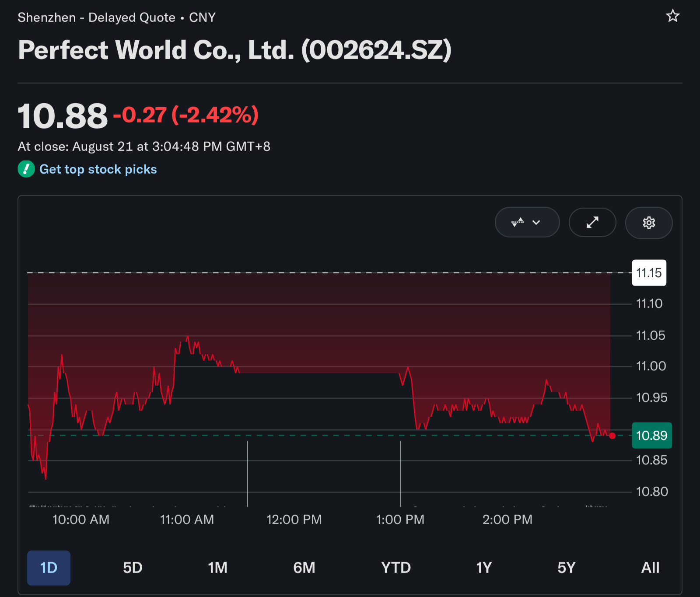700x597 pixels.
Task: Click the At close August 21 timestamp
Action: [x=144, y=146]
